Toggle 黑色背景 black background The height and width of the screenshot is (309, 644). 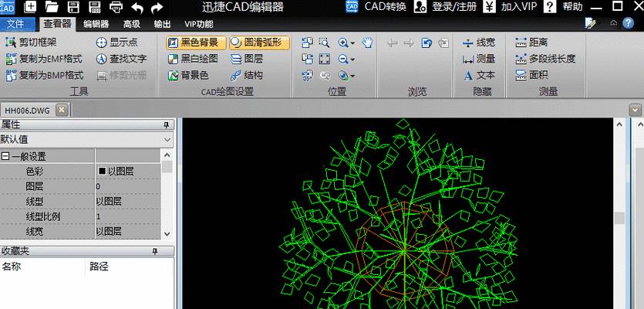(x=197, y=42)
